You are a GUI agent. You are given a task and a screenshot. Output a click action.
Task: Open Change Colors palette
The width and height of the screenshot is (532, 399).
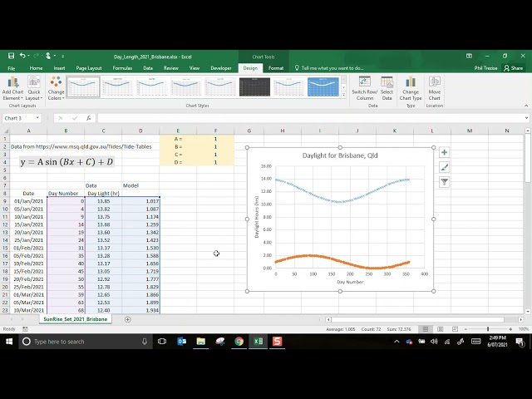click(x=56, y=88)
